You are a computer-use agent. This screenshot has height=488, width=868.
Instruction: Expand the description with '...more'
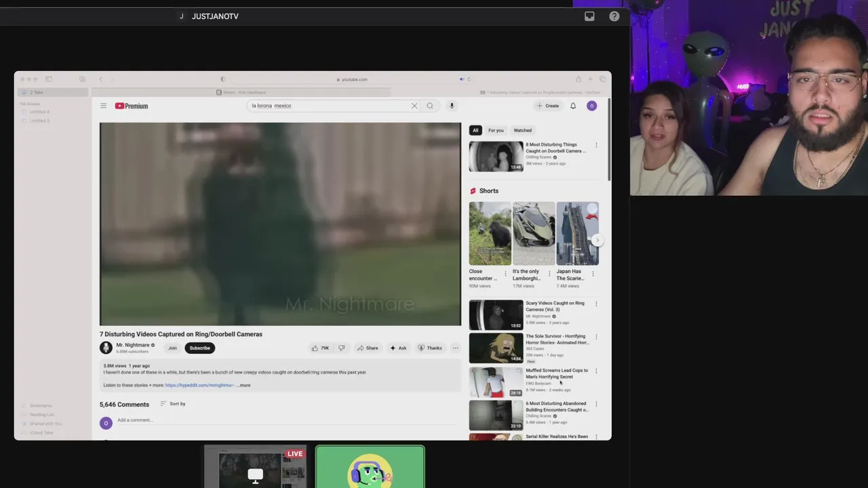pos(243,385)
